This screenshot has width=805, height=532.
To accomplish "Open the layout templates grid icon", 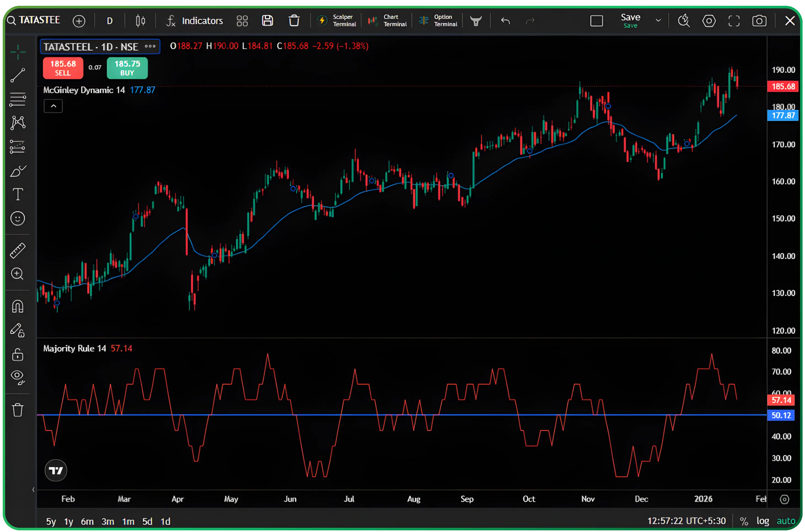I will [242, 21].
